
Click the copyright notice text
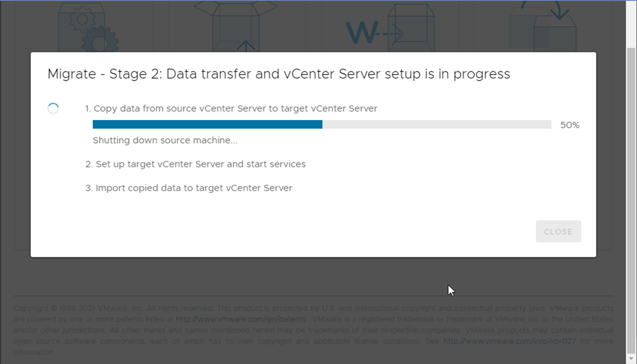pos(313,330)
